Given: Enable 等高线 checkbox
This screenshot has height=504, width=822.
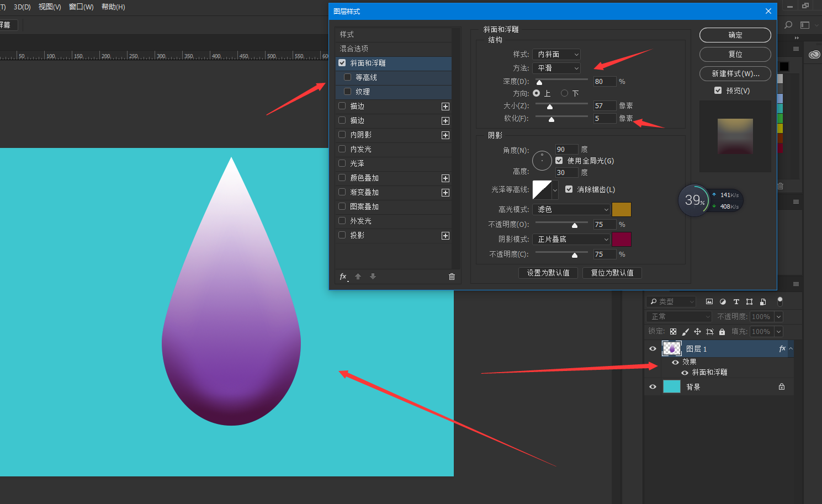Looking at the screenshot, I should [348, 77].
